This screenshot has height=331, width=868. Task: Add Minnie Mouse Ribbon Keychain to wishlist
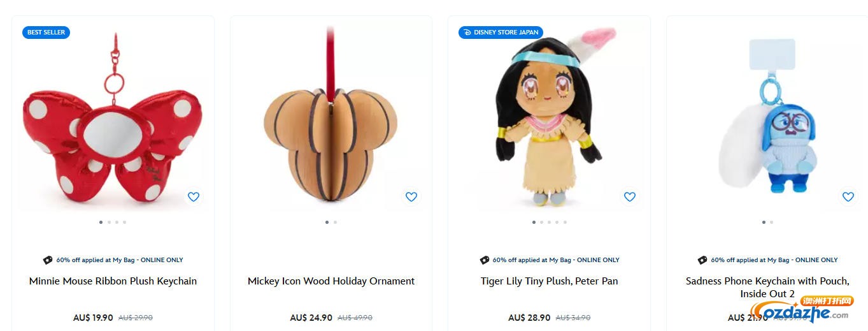coord(194,196)
